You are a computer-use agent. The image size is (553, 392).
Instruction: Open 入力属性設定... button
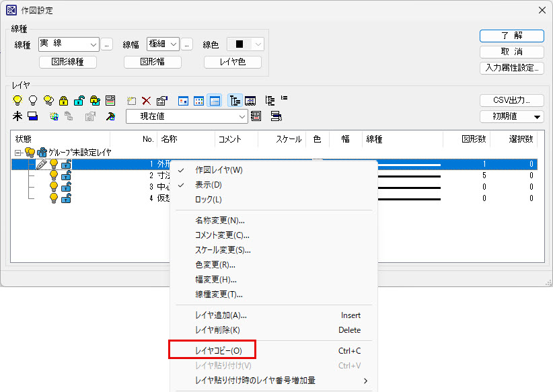pos(512,68)
